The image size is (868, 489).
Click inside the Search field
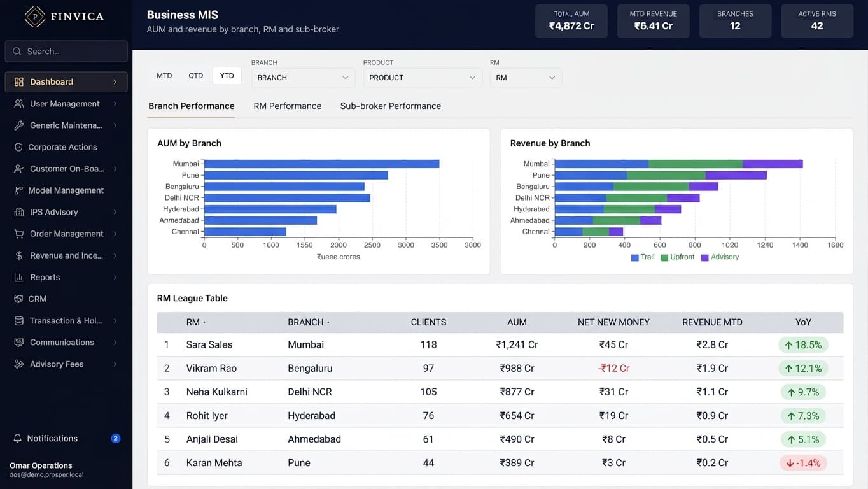click(66, 52)
